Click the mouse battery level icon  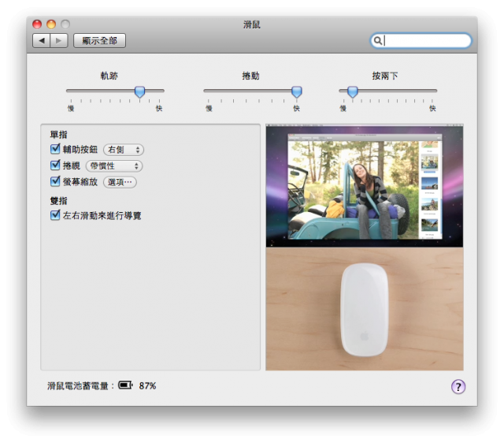(x=125, y=385)
